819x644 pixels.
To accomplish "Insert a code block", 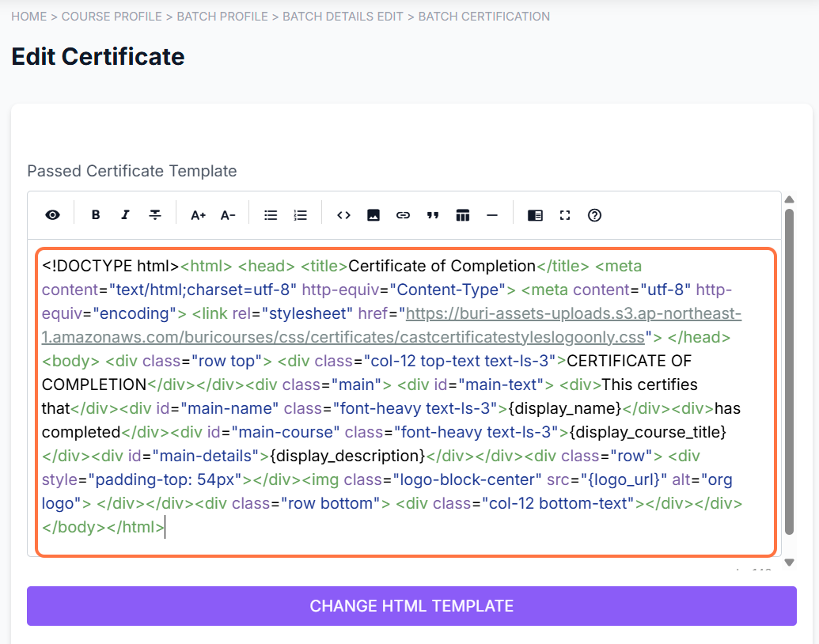I will (343, 215).
